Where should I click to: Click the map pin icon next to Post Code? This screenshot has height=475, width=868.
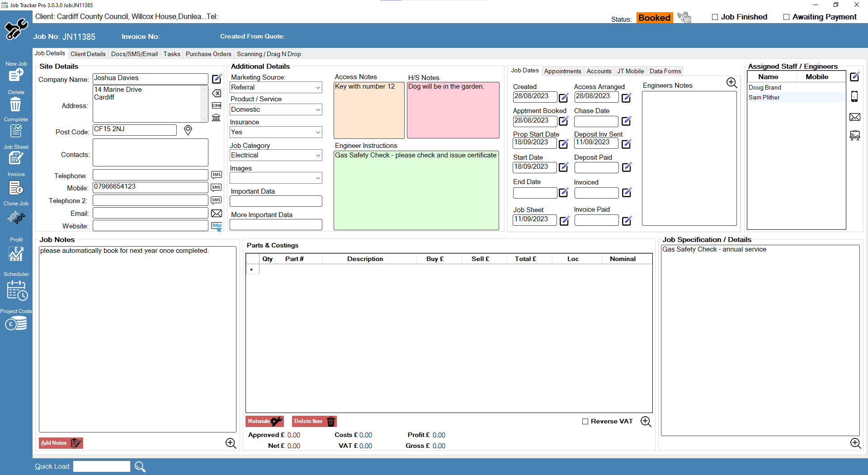[188, 130]
